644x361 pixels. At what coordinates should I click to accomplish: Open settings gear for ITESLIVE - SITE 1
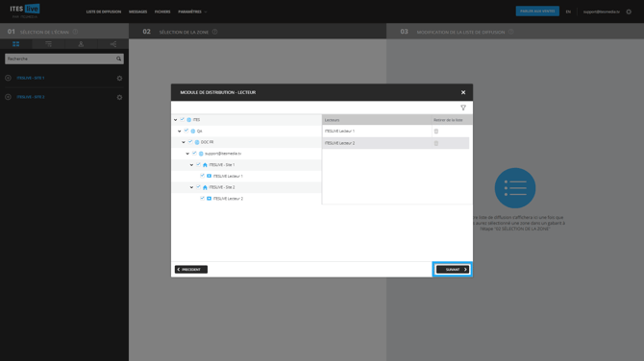point(119,78)
